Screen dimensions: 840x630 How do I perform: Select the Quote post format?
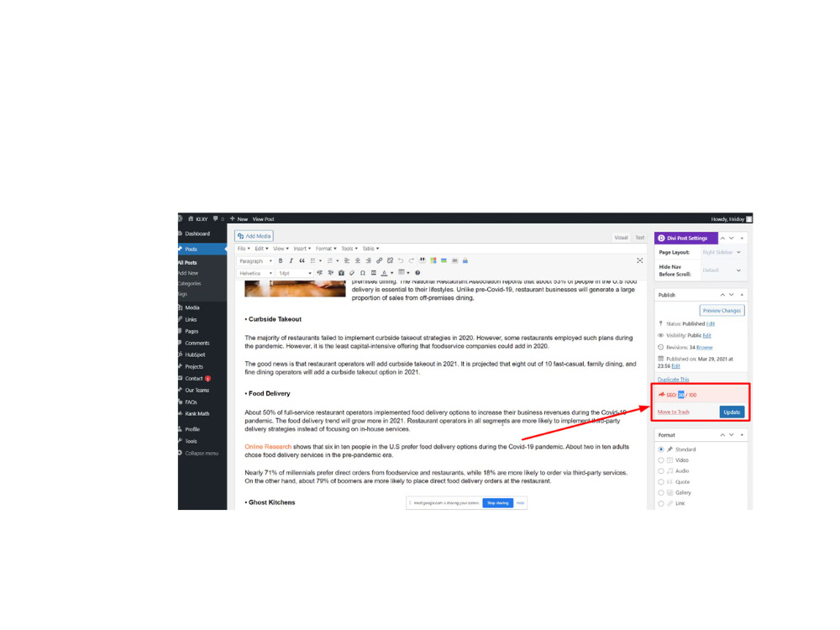(661, 481)
